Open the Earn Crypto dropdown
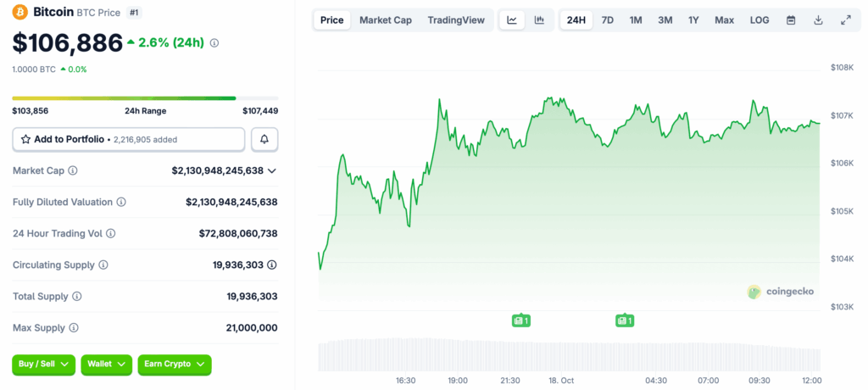Screen dimensions: 868x390 [x=175, y=365]
